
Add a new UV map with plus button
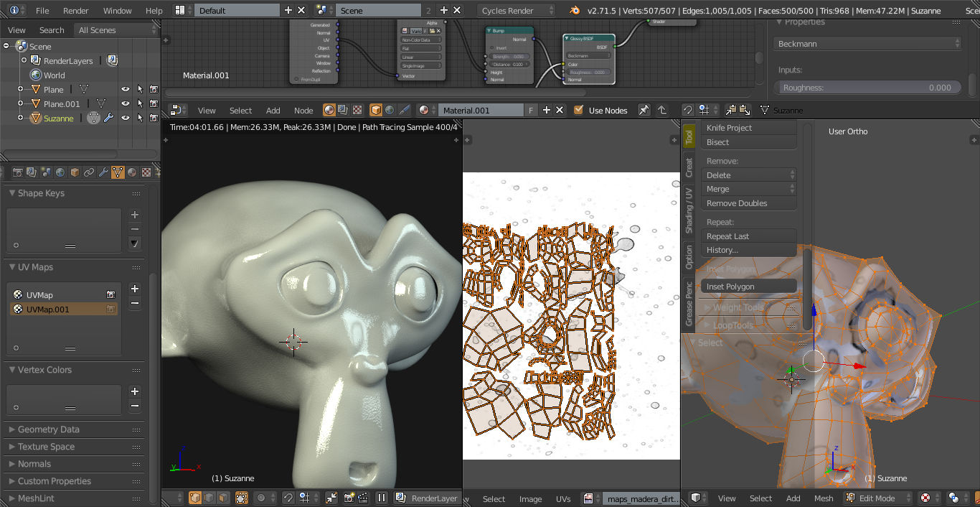point(134,289)
